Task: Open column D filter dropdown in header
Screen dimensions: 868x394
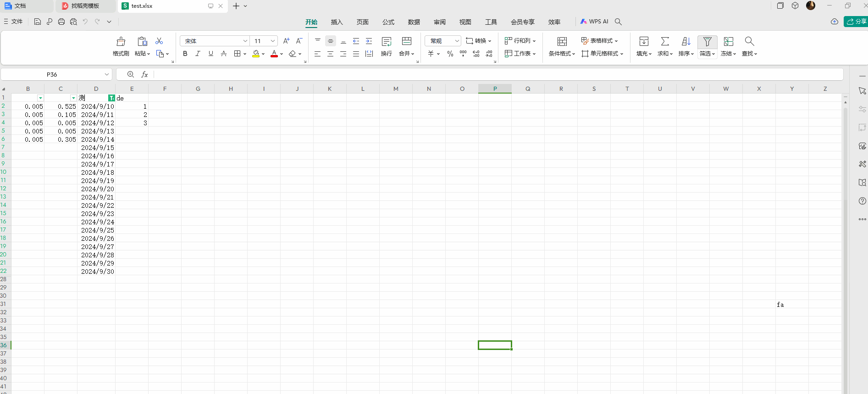Action: 111,98
